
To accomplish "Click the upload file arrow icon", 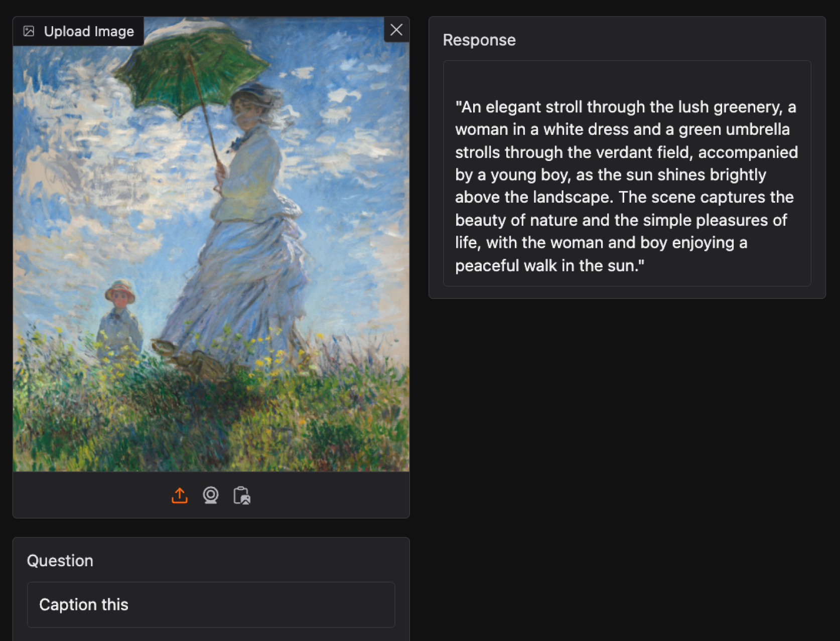I will [179, 496].
